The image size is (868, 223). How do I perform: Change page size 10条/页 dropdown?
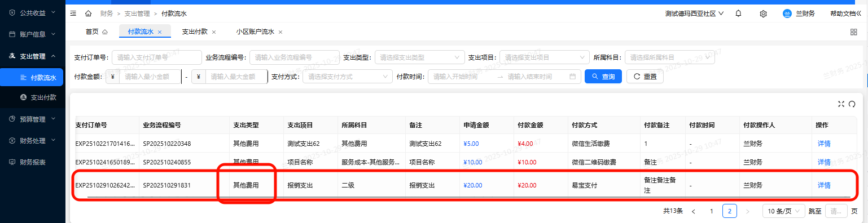784,212
